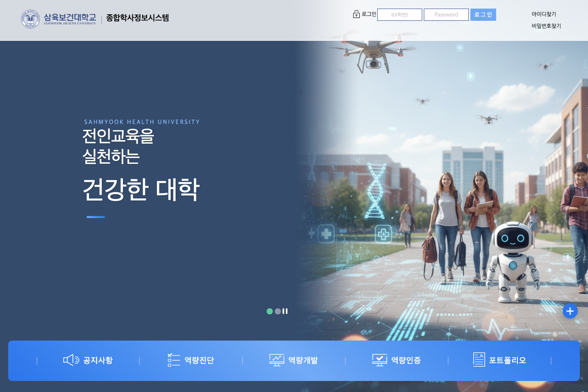Focus the ID(학번) input field
The height and width of the screenshot is (392, 588).
(x=400, y=15)
